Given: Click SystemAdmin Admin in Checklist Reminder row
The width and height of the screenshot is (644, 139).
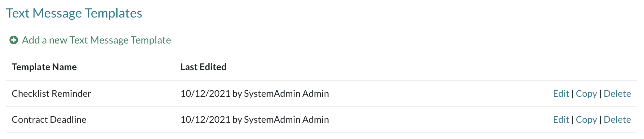Looking at the screenshot, I should [x=286, y=94].
